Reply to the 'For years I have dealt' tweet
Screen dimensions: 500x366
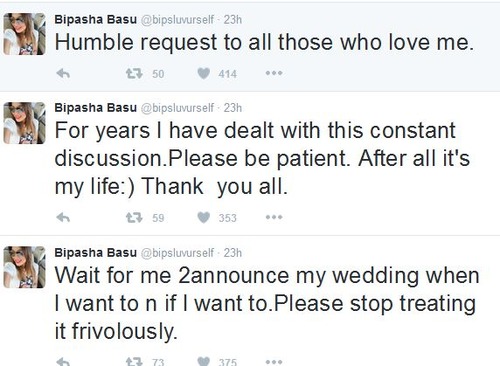click(x=63, y=218)
